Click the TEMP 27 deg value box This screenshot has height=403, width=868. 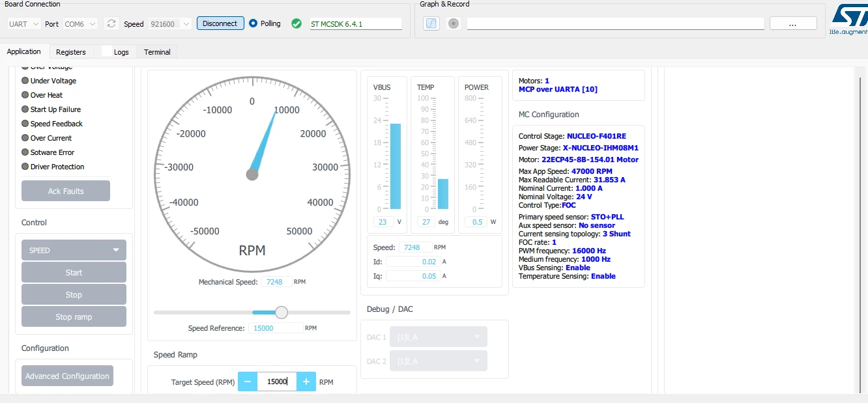click(x=426, y=222)
